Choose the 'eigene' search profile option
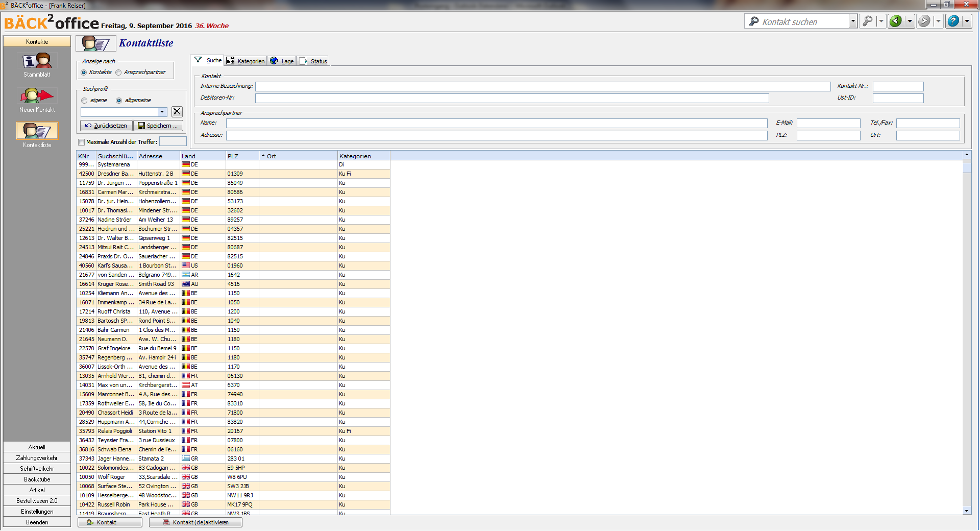Viewport: 980px width, 531px height. click(85, 101)
